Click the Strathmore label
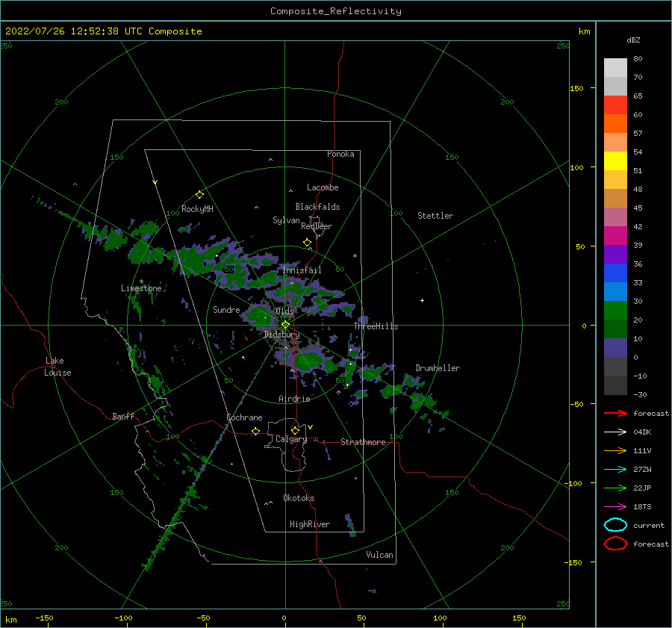The width and height of the screenshot is (672, 628). point(363,442)
